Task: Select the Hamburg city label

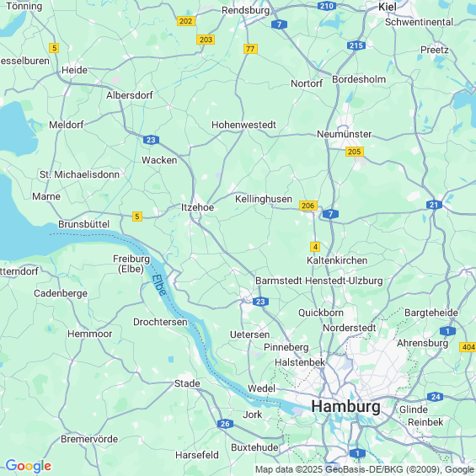Action: coord(345,406)
